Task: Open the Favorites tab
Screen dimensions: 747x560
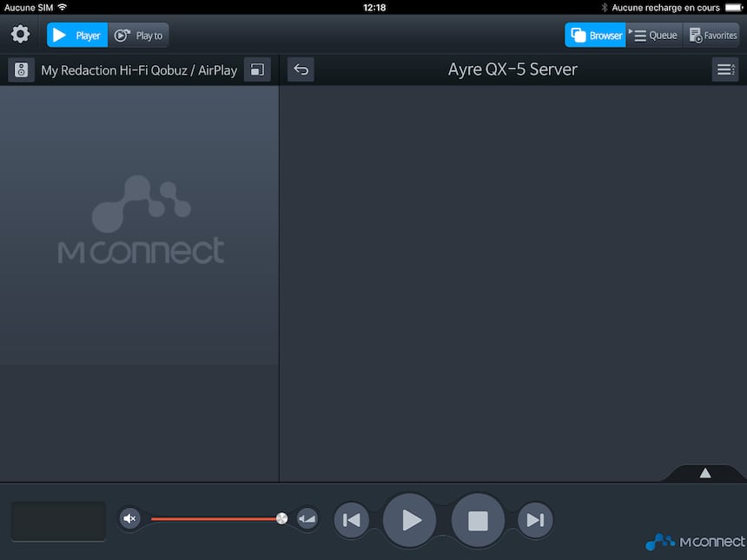Action: coord(711,36)
